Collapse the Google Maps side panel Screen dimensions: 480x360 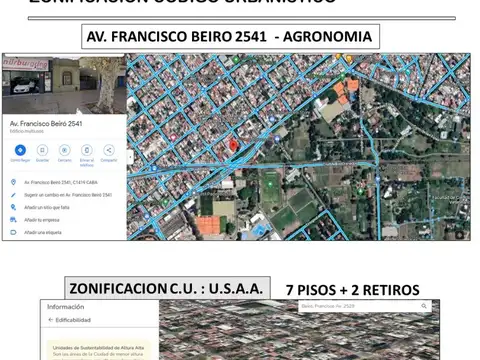[130, 157]
